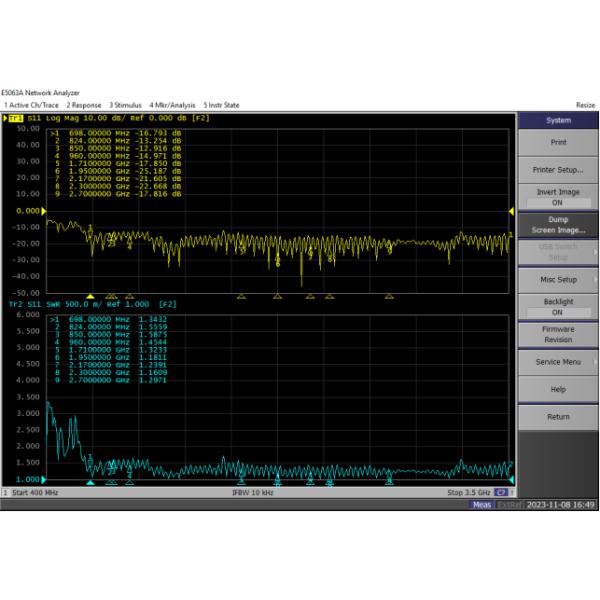Image resolution: width=600 pixels, height=600 pixels.
Task: Toggle the Backlight ON setting
Action: [557, 307]
